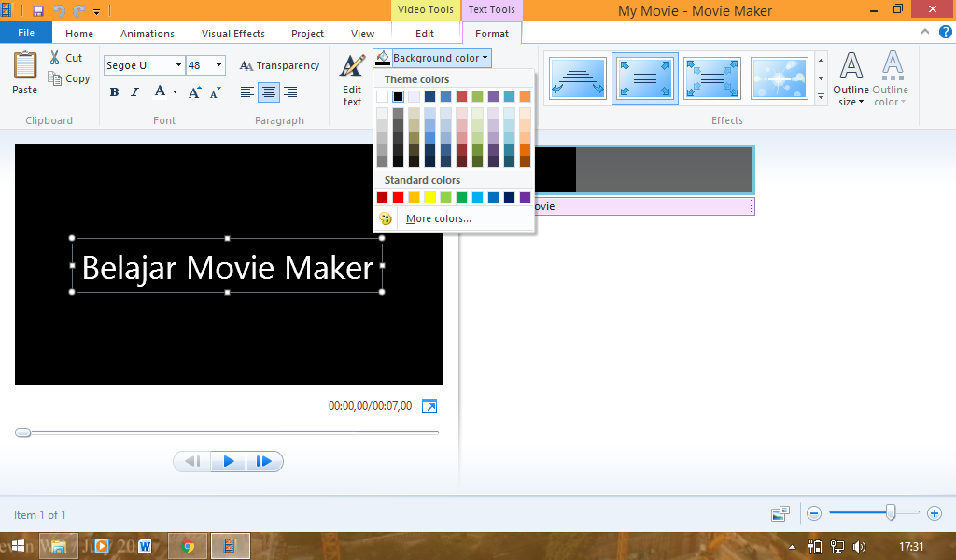The width and height of the screenshot is (956, 560).
Task: Click zoom time scale slider handle
Action: coord(891,512)
